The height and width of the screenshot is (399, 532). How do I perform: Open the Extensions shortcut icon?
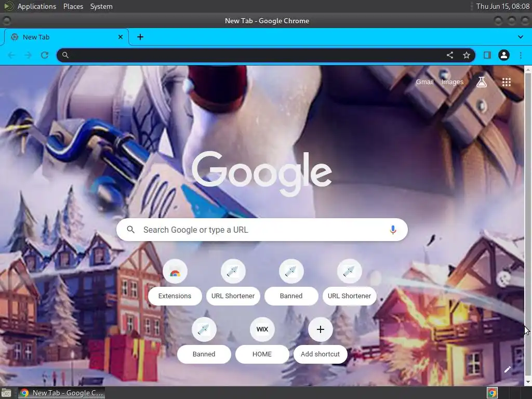tap(175, 271)
